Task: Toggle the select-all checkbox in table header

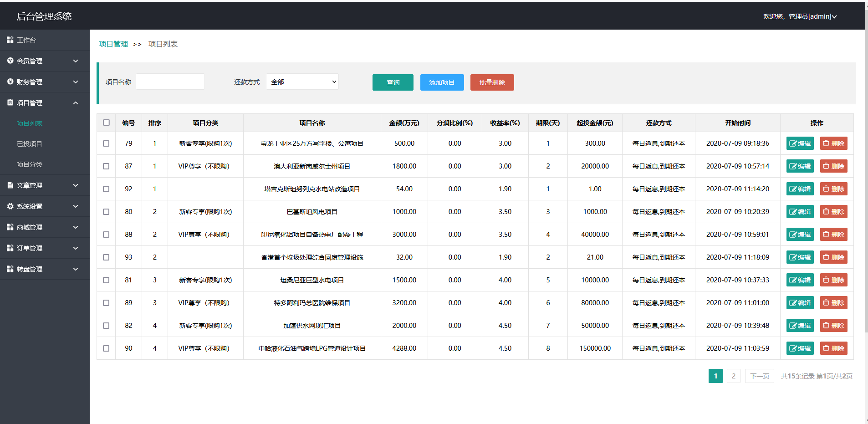Action: 106,123
